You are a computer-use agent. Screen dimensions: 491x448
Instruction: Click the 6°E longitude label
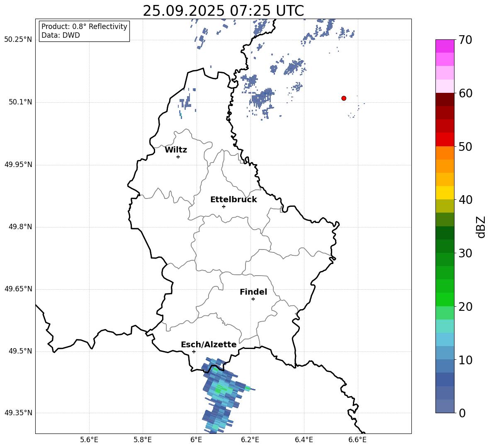pos(196,440)
